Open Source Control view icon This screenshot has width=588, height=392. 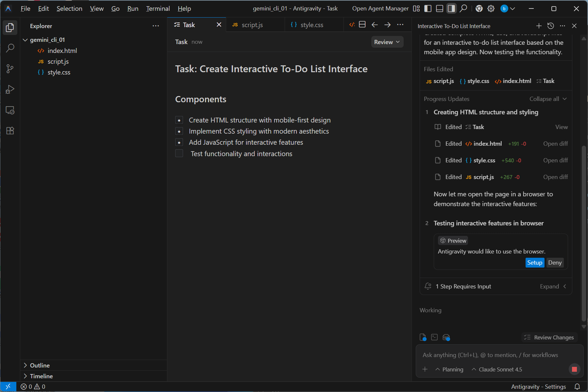pos(10,69)
